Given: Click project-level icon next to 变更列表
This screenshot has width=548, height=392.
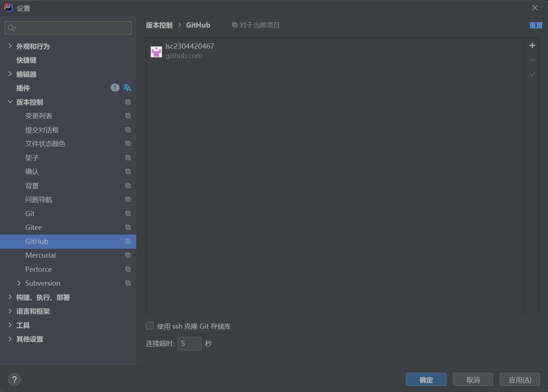Looking at the screenshot, I should coord(128,116).
